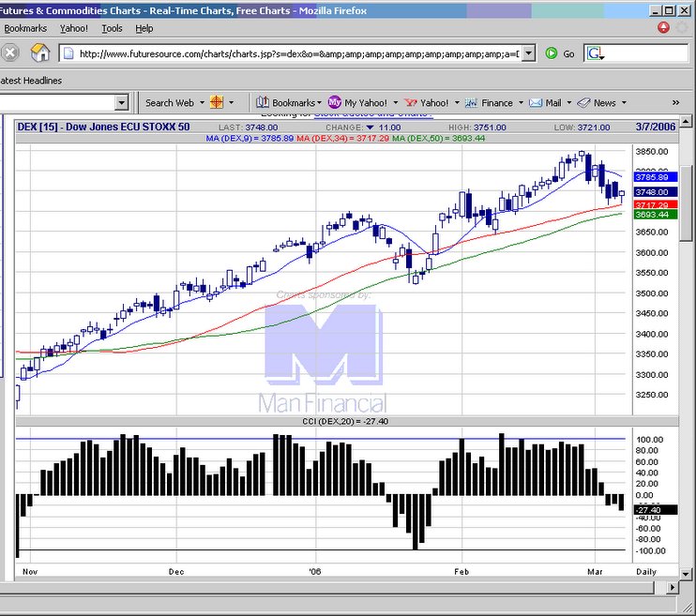
Task: Click the News toolbar button
Action: [x=597, y=103]
